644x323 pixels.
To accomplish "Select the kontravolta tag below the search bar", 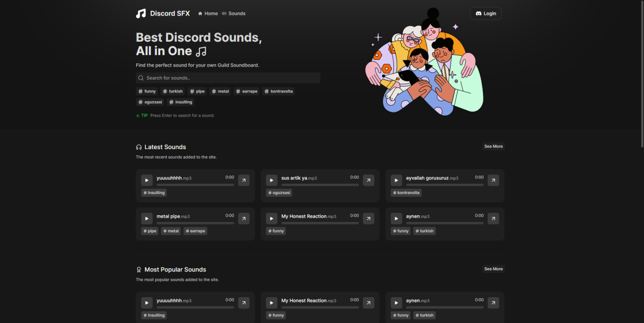I will click(x=278, y=91).
